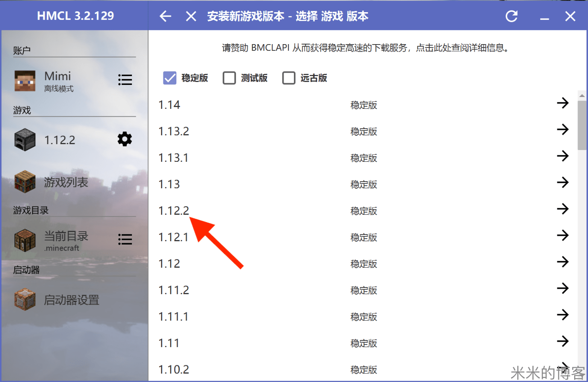Viewport: 588px width, 382px height.
Task: Enable the 测试版 checkbox
Action: pos(229,78)
